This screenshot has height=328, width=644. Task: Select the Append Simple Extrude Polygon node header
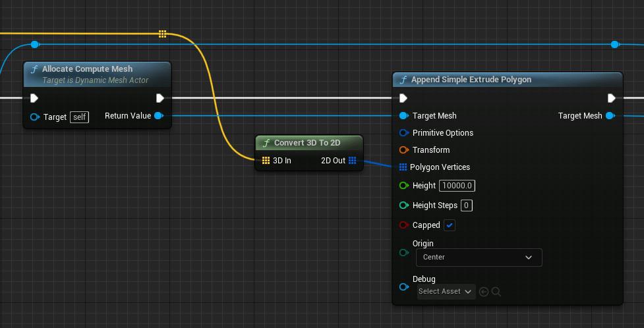click(x=471, y=80)
